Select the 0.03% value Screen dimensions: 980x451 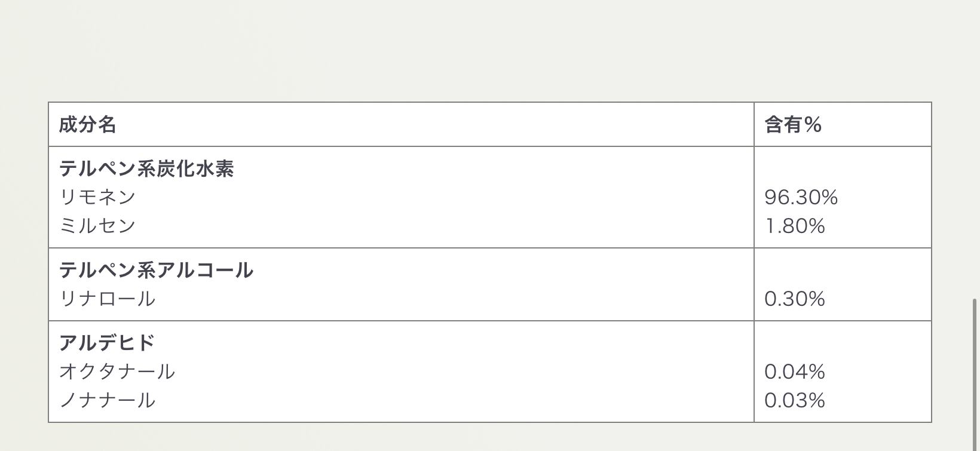[794, 400]
